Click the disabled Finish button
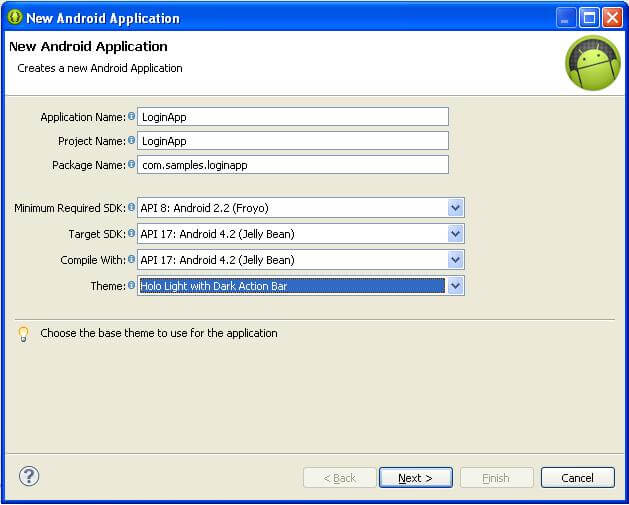Screen dimensions: 629x505 coord(497,478)
